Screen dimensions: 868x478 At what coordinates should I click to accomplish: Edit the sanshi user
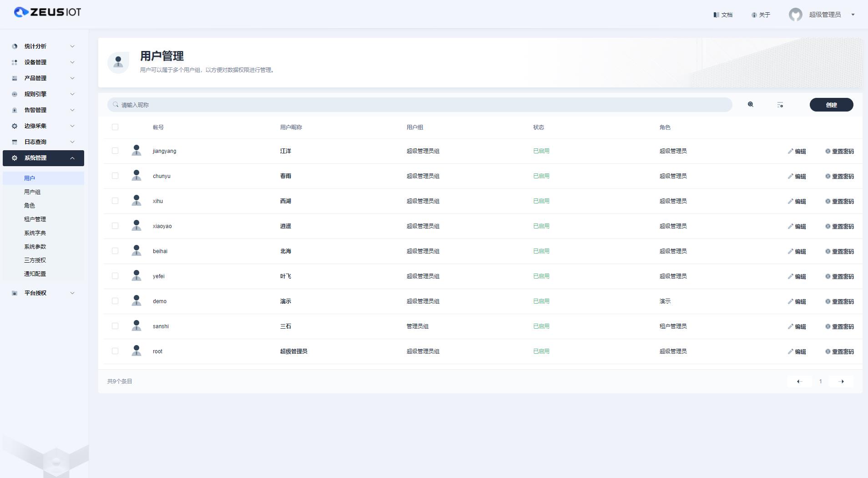(797, 327)
